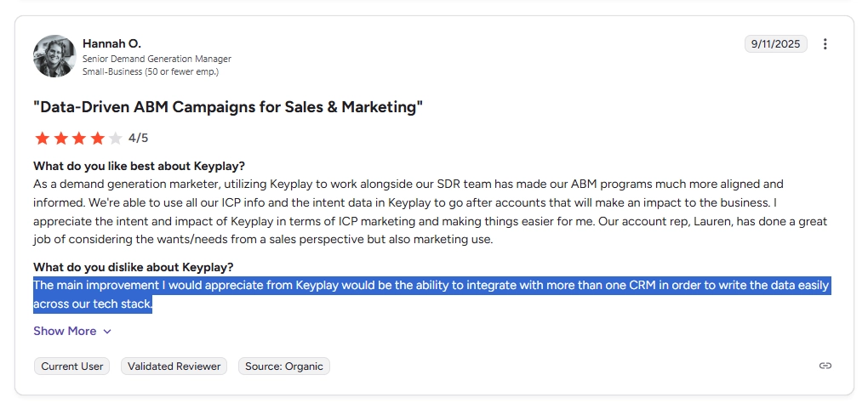Click the reviewer name Hannah O.
868x409 pixels.
click(111, 43)
